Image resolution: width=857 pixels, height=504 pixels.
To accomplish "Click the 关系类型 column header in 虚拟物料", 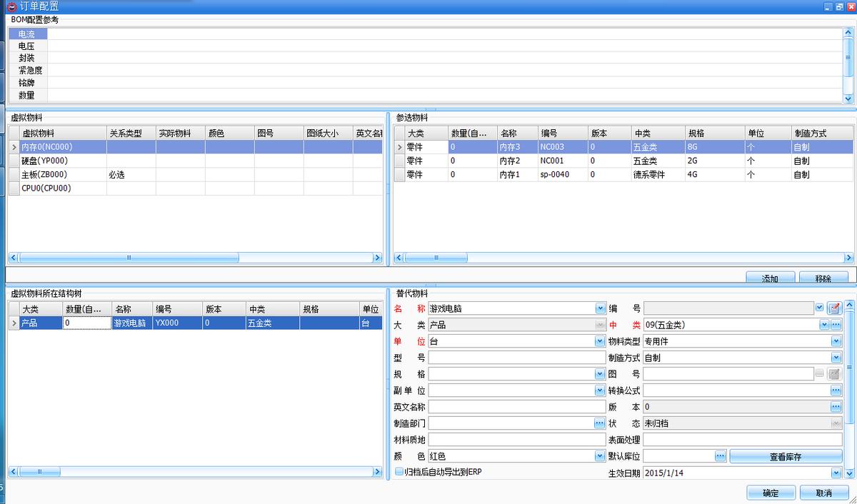I will tap(126, 133).
